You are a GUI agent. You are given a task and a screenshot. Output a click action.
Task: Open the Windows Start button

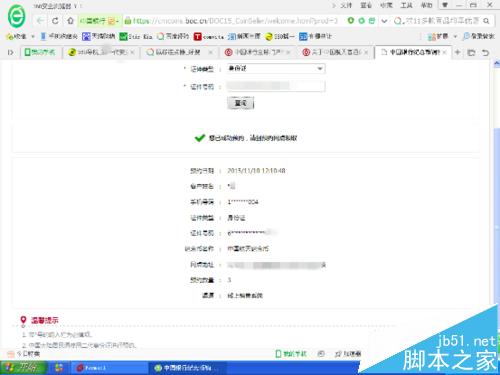[23, 368]
